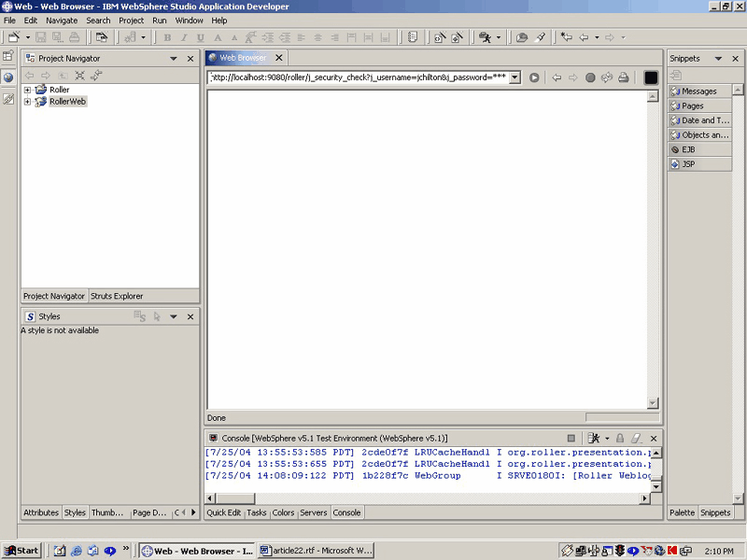This screenshot has width=747, height=560.
Task: Open the Navigate menu
Action: (x=62, y=21)
